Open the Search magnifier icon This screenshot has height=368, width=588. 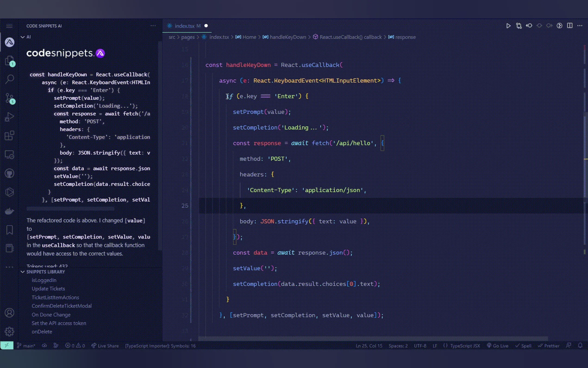(x=9, y=79)
